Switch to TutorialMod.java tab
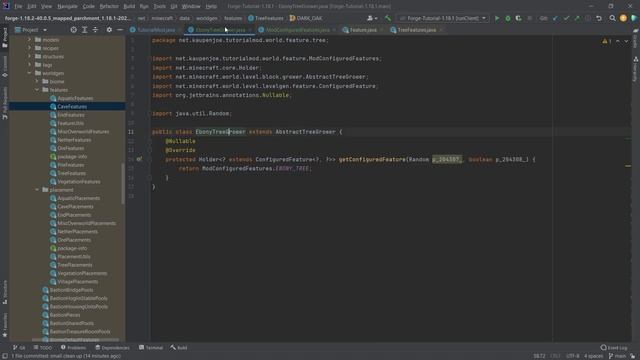The width and height of the screenshot is (640, 360). (156, 30)
